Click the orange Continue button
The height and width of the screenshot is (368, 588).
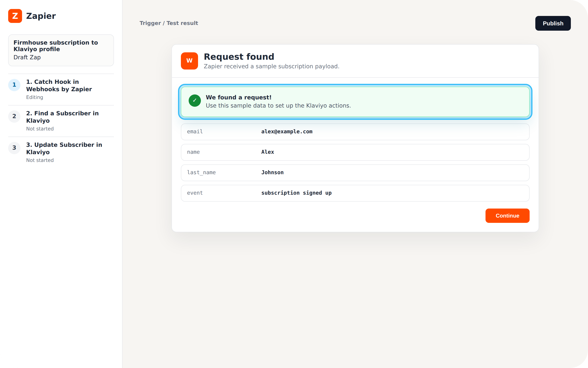click(507, 216)
